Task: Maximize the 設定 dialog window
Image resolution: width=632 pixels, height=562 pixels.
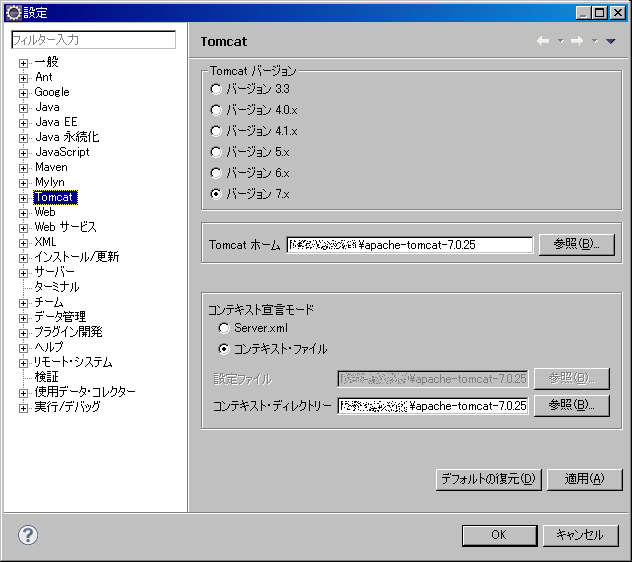Action: (x=599, y=13)
